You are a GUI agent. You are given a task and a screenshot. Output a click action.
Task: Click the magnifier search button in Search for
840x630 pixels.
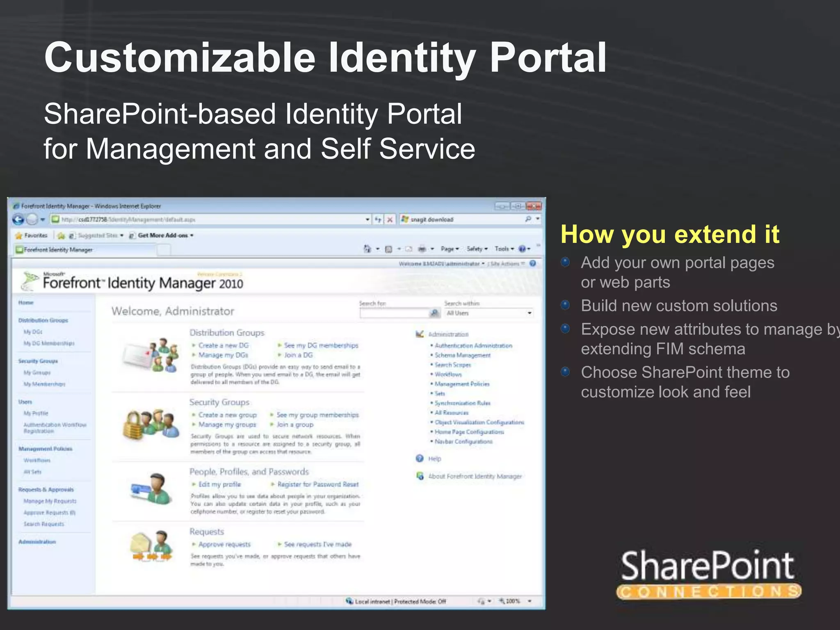tap(434, 313)
